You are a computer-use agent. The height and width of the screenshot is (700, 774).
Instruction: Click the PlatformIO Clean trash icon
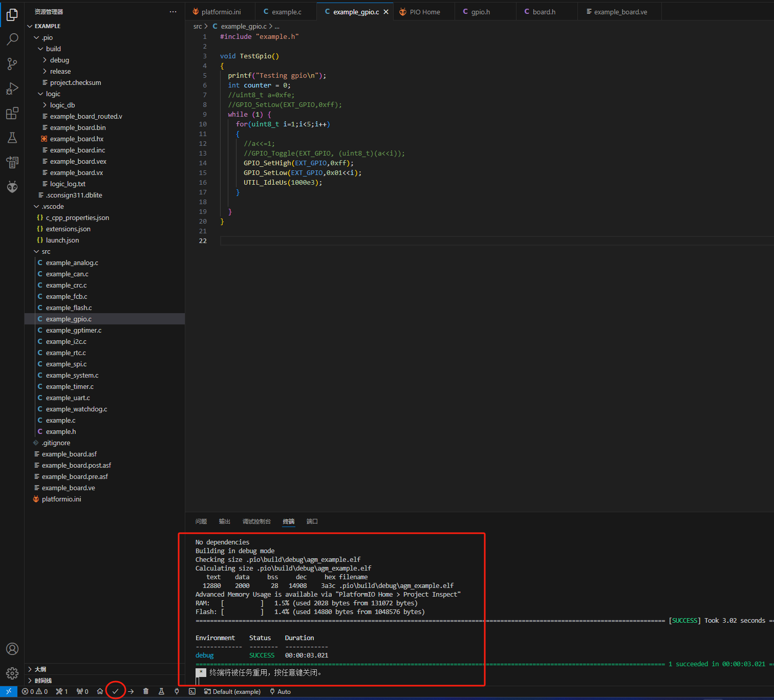pos(146,691)
